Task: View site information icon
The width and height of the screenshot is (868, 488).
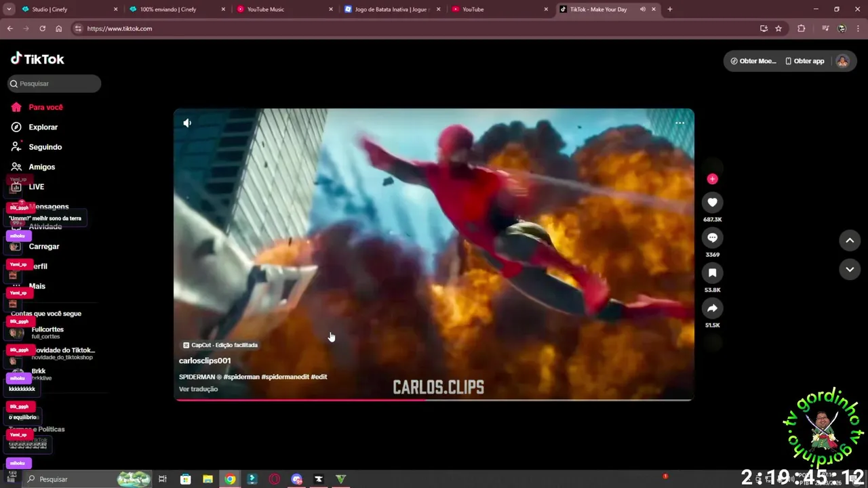Action: pyautogui.click(x=78, y=28)
